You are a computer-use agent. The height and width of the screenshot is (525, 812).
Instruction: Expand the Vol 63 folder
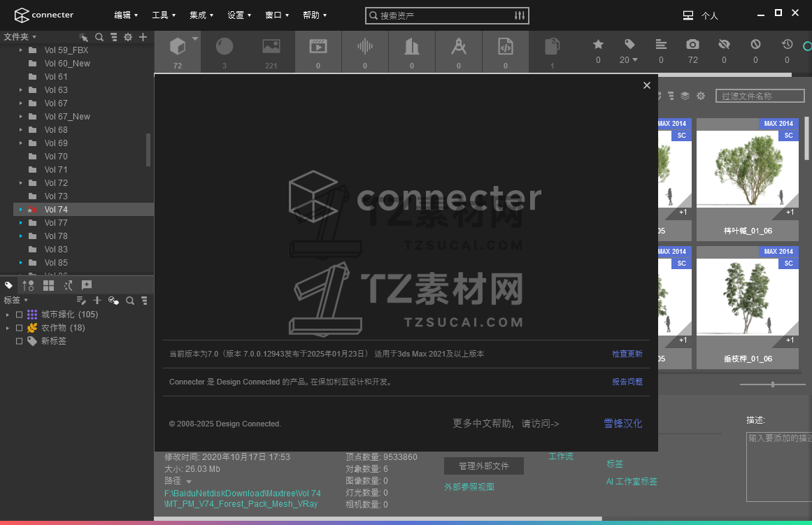point(21,90)
